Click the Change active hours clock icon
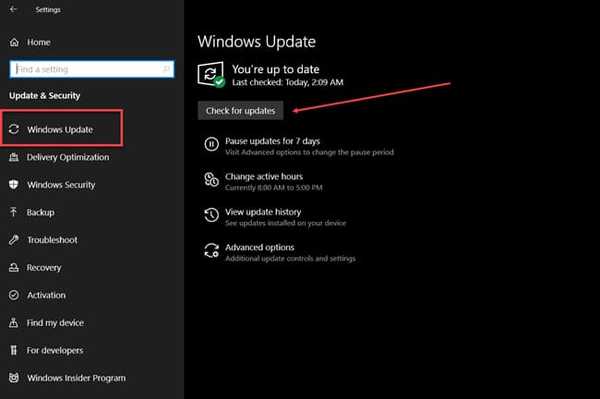600x399 pixels. click(x=212, y=179)
